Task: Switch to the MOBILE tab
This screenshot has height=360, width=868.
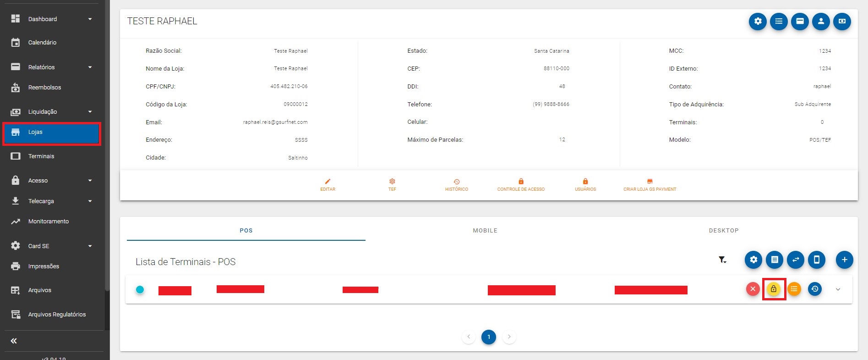Action: click(485, 231)
